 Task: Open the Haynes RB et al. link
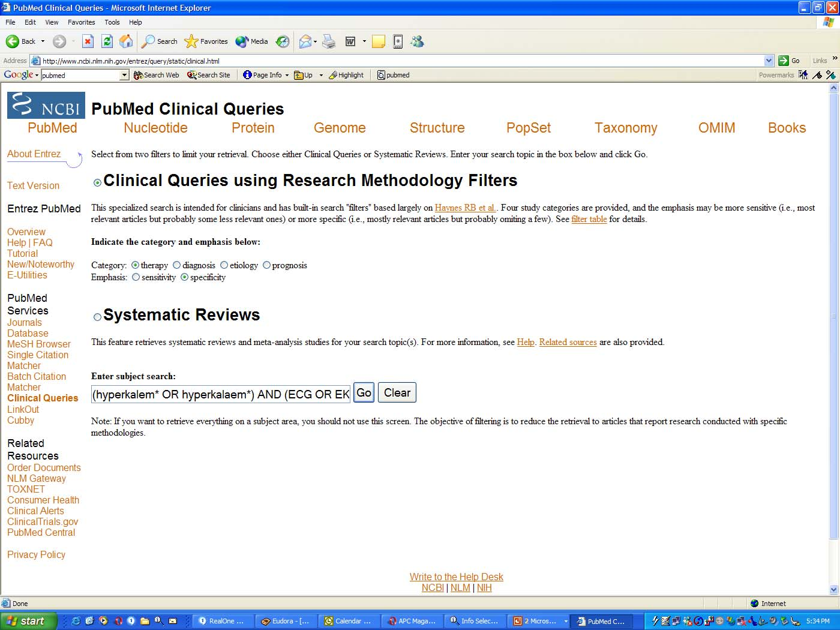click(x=465, y=208)
